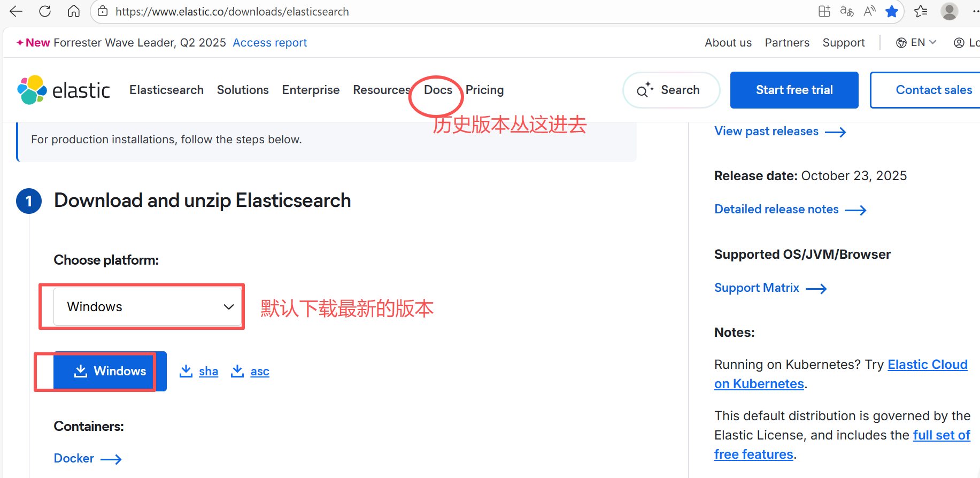The height and width of the screenshot is (478, 980).
Task: Click the elastic logo
Action: pos(64,90)
